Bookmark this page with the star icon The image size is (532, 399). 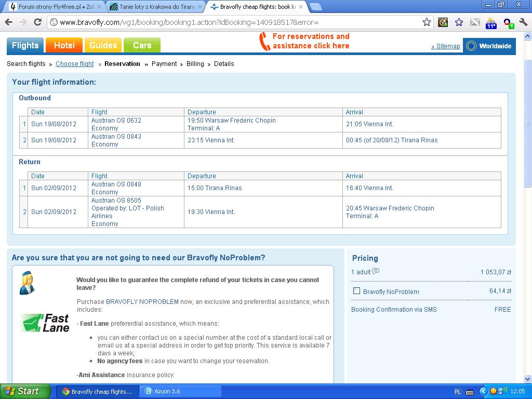[x=427, y=22]
